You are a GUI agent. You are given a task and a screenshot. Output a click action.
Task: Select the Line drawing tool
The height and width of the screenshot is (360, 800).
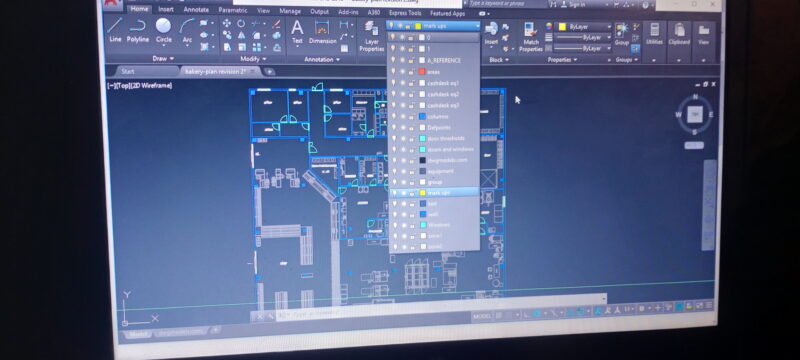click(x=115, y=30)
